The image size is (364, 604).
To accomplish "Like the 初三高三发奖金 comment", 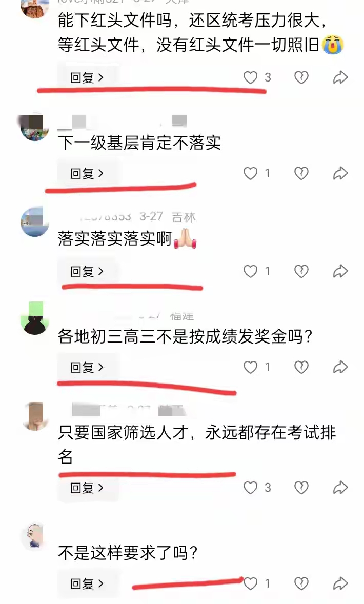I will [250, 368].
